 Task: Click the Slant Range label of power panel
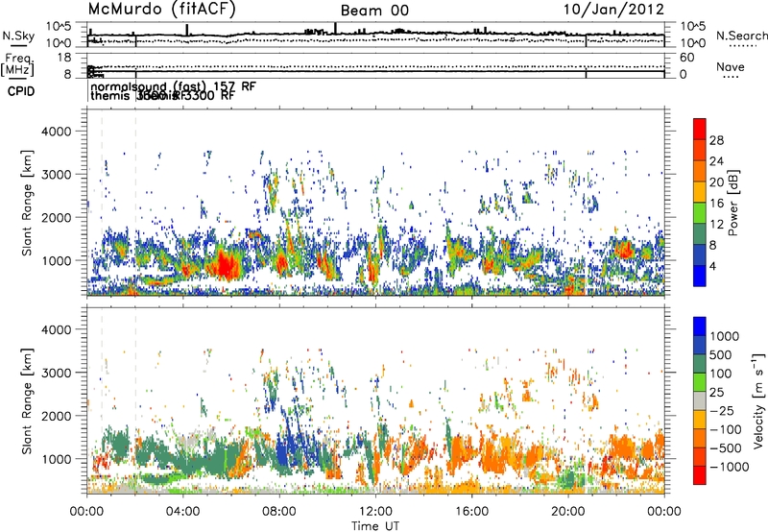pos(27,203)
